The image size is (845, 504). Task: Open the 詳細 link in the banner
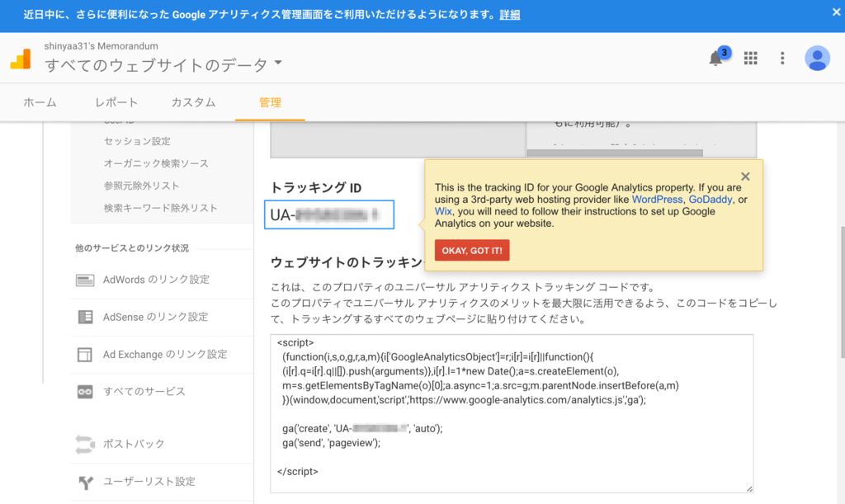click(x=510, y=15)
